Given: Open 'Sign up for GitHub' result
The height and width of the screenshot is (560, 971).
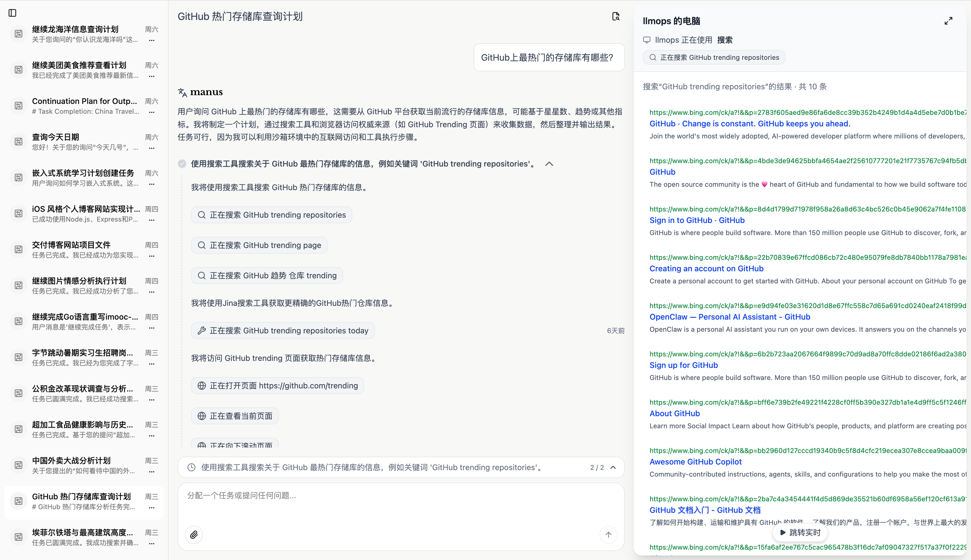Looking at the screenshot, I should click(x=684, y=365).
